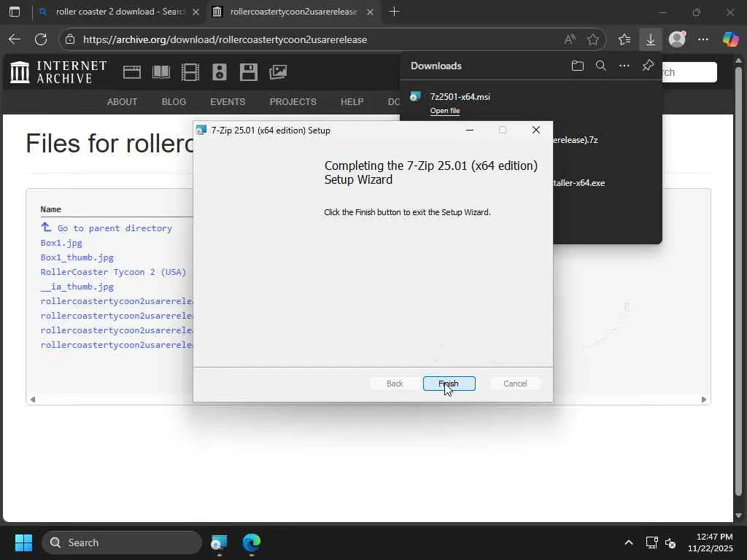Open BLOG in Archive nav

click(x=174, y=102)
